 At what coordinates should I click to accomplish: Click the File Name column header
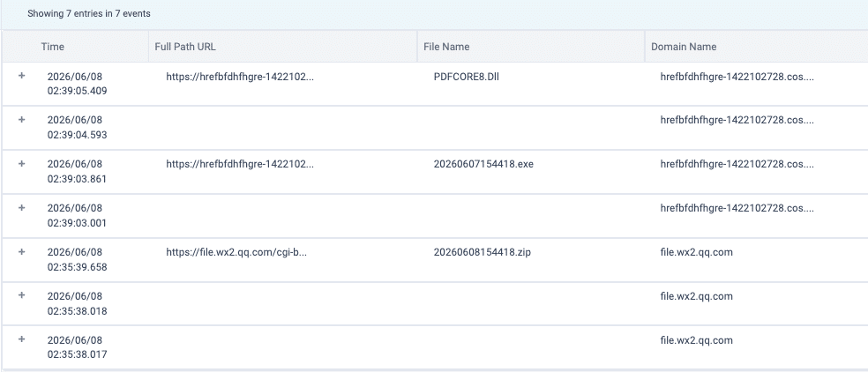[446, 47]
